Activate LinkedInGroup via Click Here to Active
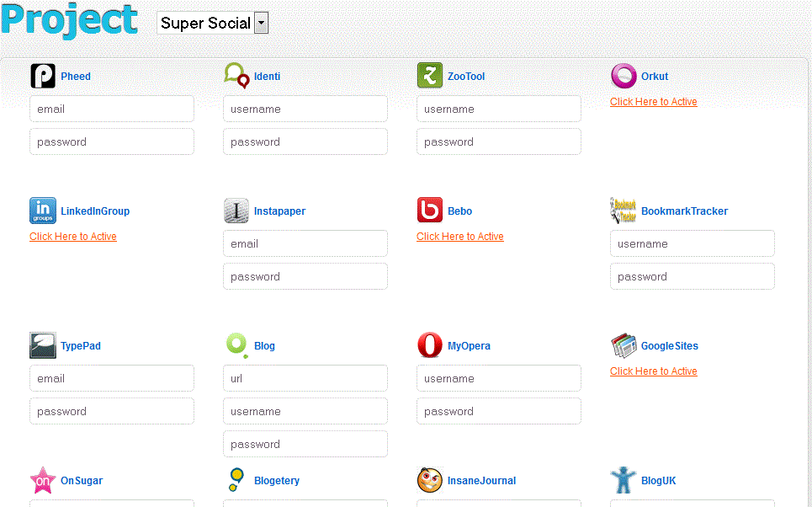 click(x=73, y=237)
